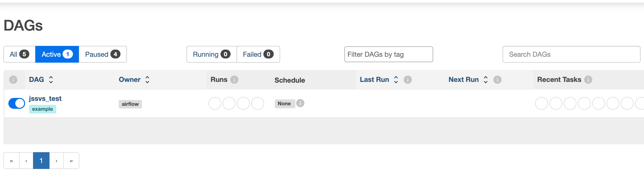The height and width of the screenshot is (184, 644).
Task: Click the Filter DAGs by tag field
Action: coord(388,54)
